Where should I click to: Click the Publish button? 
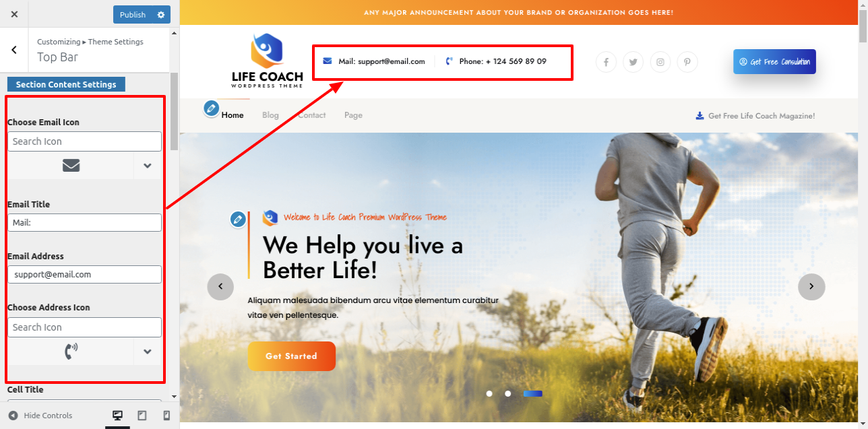click(x=133, y=15)
